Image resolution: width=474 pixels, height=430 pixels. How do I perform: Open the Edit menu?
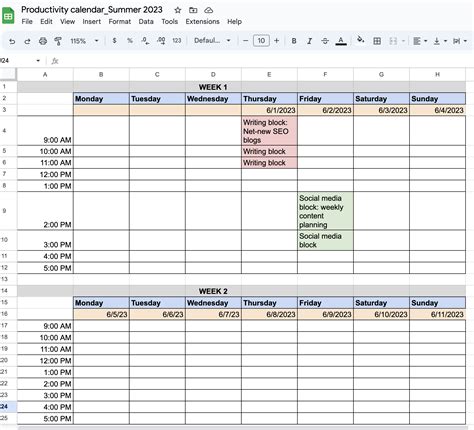pos(46,22)
